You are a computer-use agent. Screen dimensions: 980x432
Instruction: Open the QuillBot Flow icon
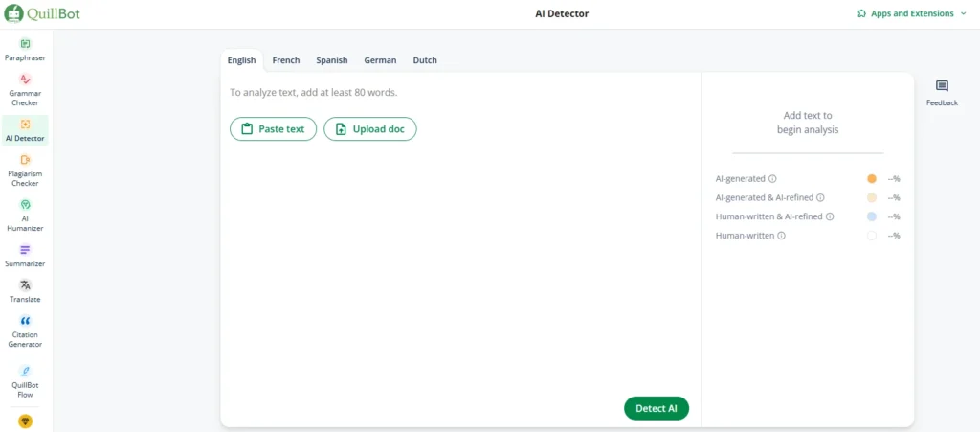(x=25, y=371)
